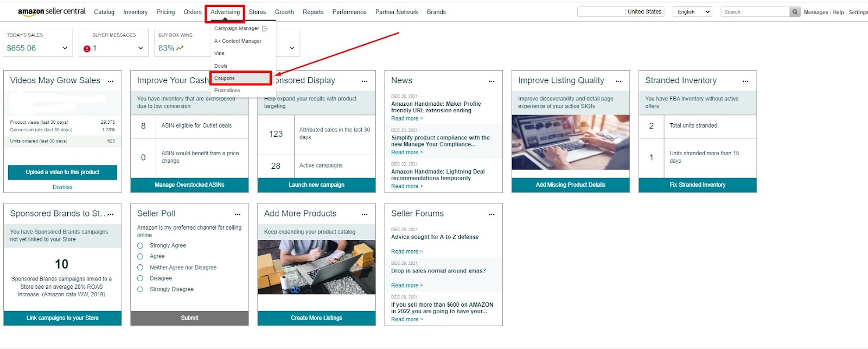This screenshot has height=349, width=868.
Task: Click the Amazon Seller Central logo
Action: [x=52, y=11]
